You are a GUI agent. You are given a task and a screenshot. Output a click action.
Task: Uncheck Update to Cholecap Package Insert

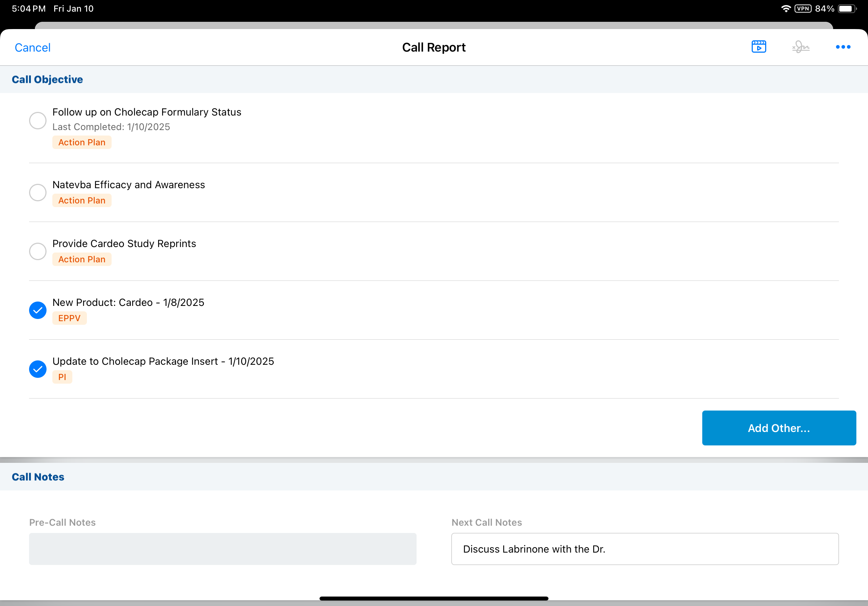pyautogui.click(x=38, y=369)
